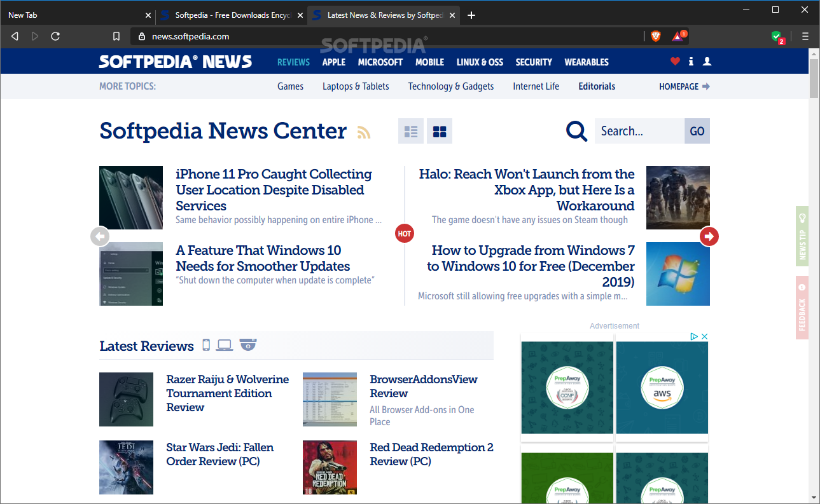Click the info icon in Softpedia header

coord(691,62)
